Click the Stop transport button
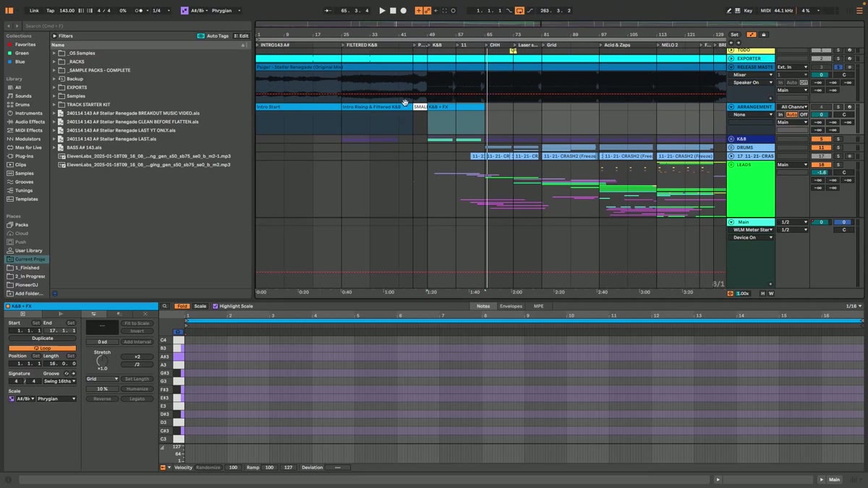 [x=393, y=11]
